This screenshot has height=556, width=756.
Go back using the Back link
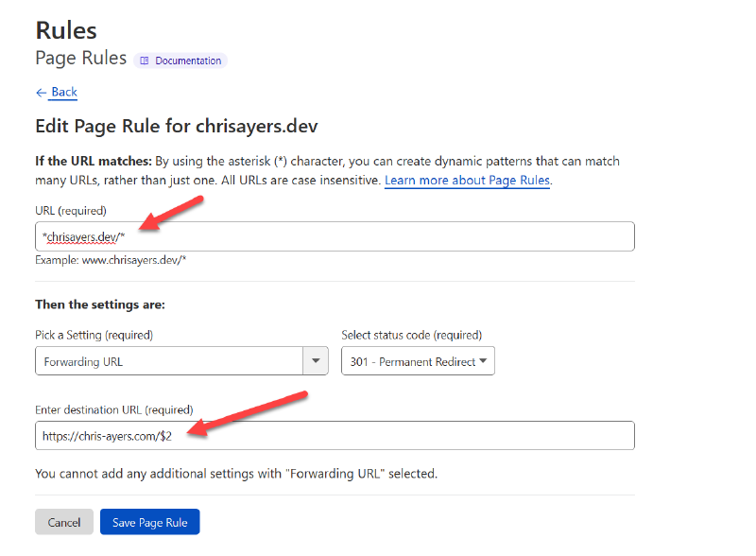tap(63, 92)
